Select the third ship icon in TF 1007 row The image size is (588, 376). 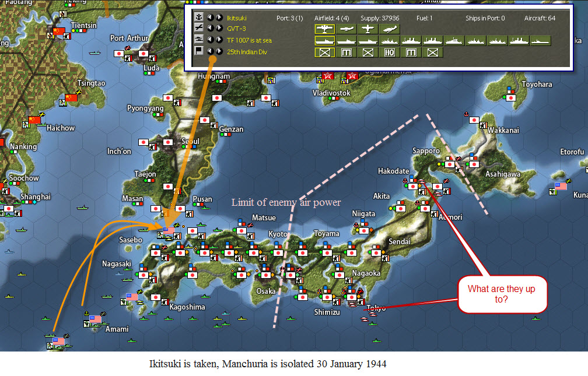(x=368, y=40)
